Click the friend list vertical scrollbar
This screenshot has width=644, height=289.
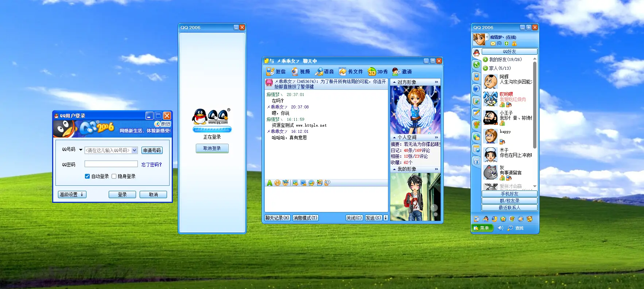[x=535, y=105]
